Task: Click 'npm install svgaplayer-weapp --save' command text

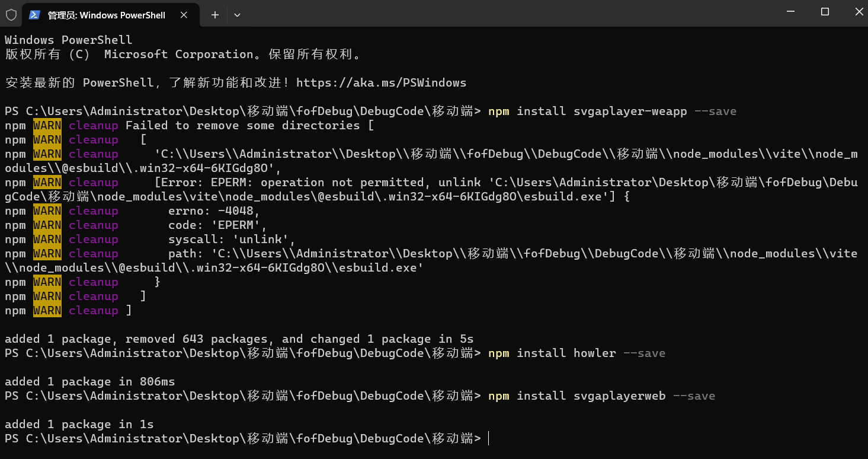Action: pos(613,111)
